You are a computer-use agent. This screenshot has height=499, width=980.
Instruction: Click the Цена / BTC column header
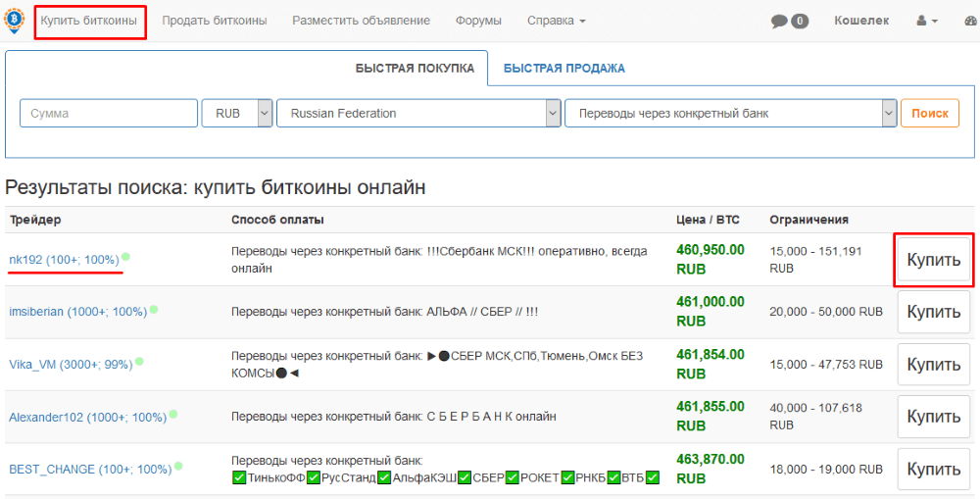[x=708, y=220]
